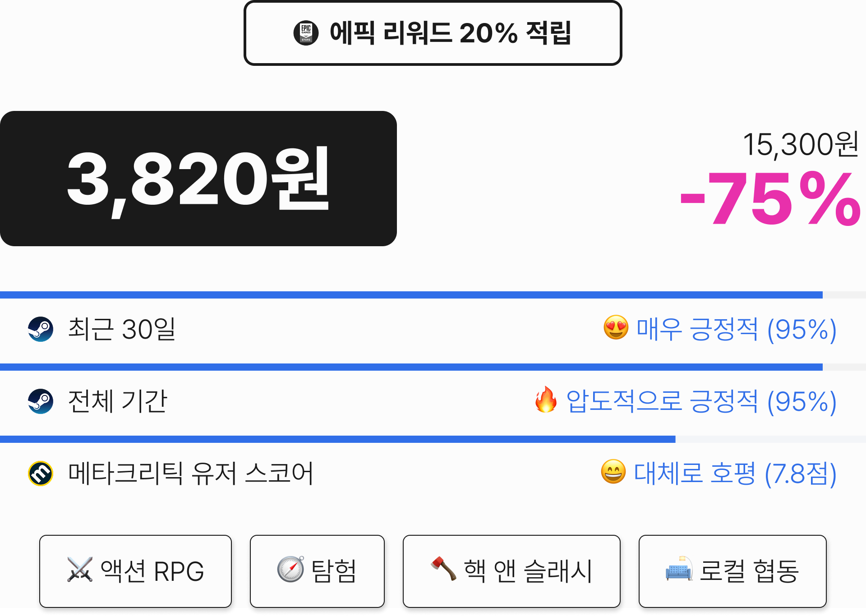The image size is (866, 616).
Task: Click the axe icon in 핵 앤 슬래시 tag
Action: [x=443, y=569]
